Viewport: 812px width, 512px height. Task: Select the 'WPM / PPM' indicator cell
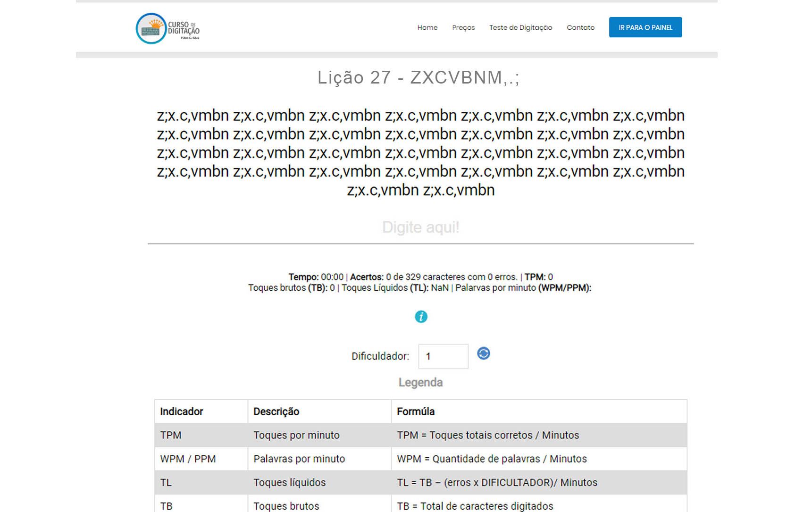pyautogui.click(x=188, y=459)
